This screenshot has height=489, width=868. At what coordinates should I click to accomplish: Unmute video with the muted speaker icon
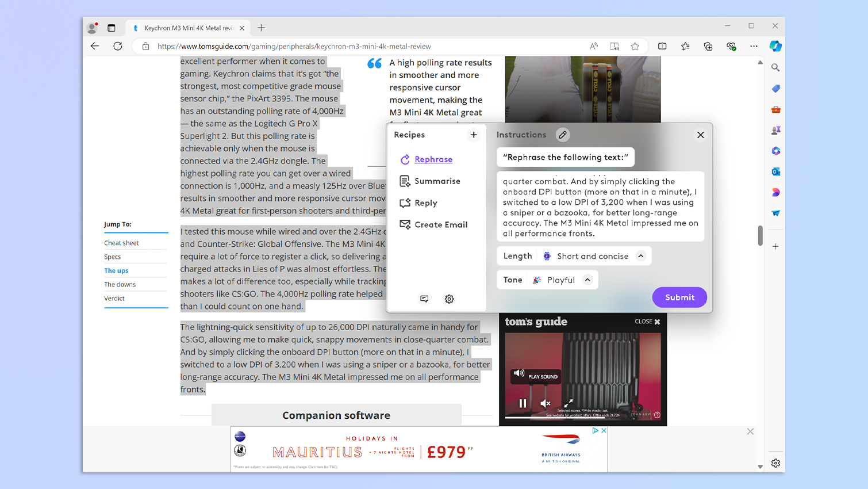click(x=546, y=403)
